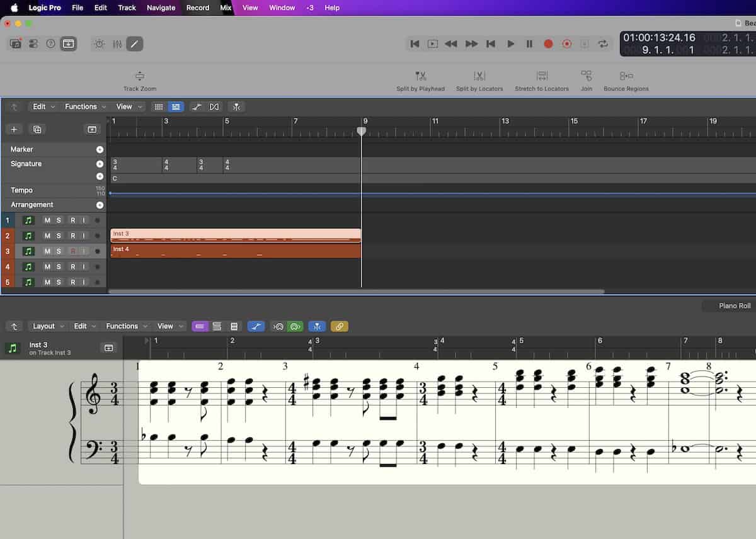Viewport: 756px width, 539px height.
Task: Enable input monitoring on track 1
Action: pyautogui.click(x=83, y=220)
